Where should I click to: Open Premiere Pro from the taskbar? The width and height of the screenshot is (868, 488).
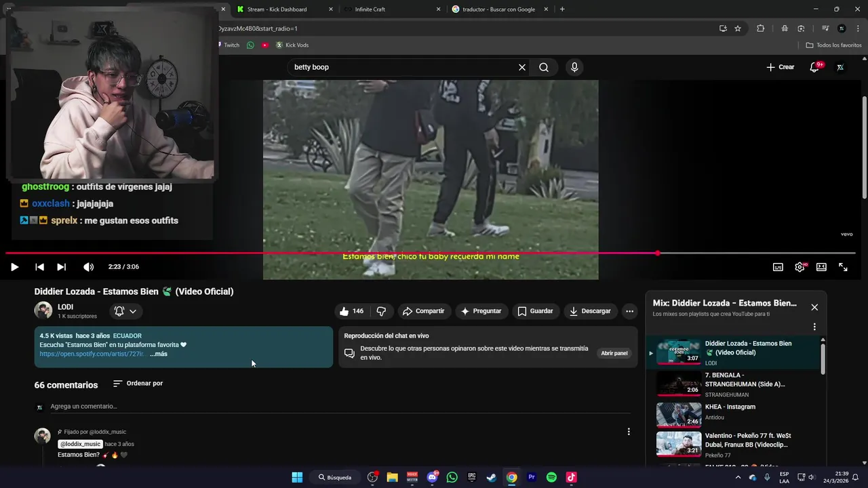[532, 477]
